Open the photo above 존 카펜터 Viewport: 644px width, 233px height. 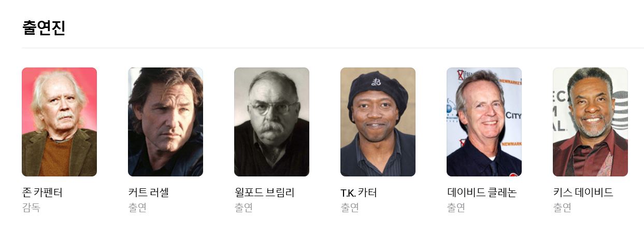pos(59,122)
